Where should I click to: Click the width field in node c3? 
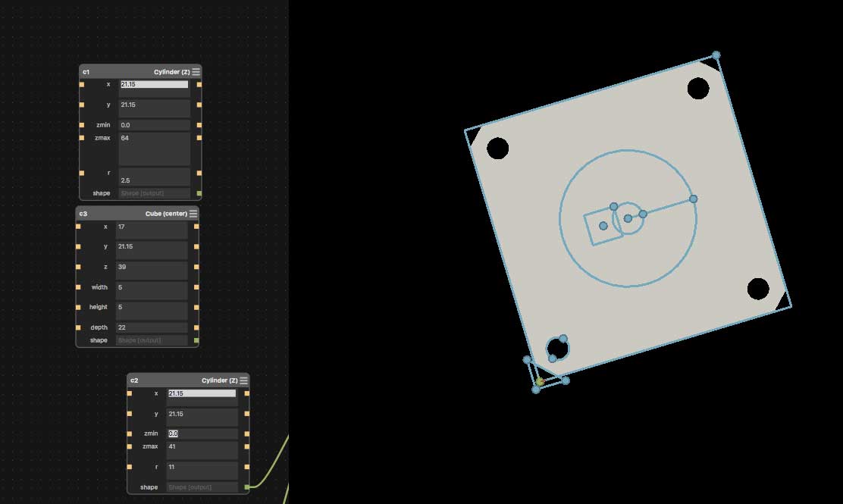152,291
